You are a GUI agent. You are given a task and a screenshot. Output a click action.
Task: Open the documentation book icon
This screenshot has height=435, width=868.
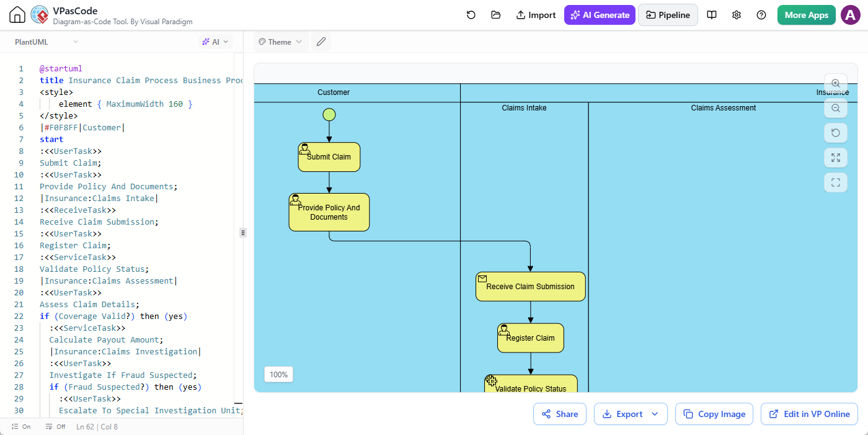tap(712, 15)
